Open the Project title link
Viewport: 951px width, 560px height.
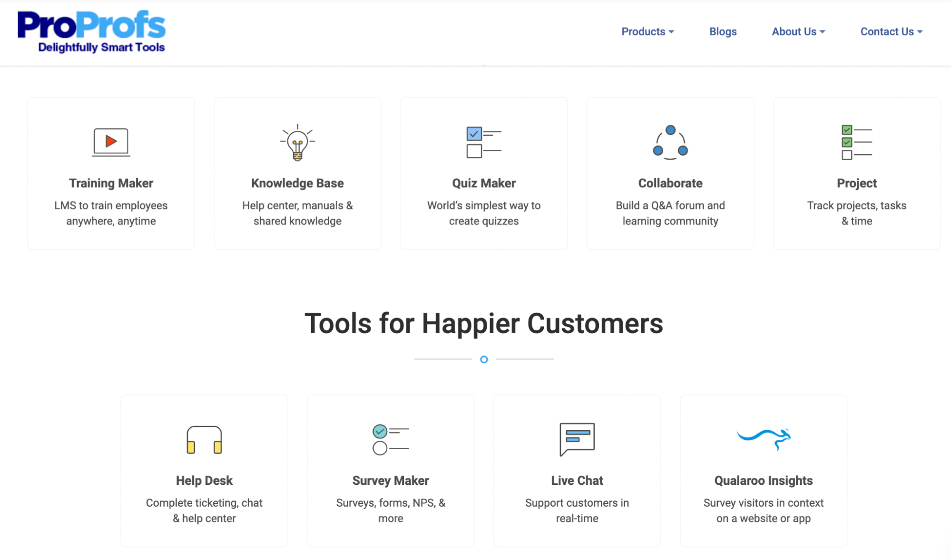click(x=857, y=183)
